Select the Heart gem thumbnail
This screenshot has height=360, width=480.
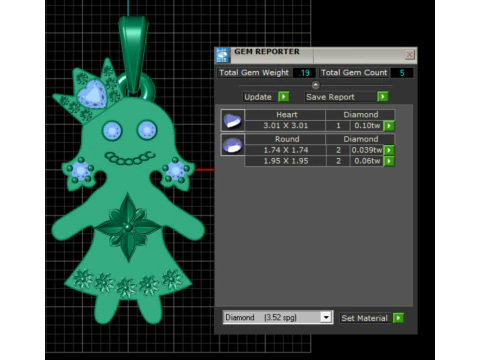point(232,120)
